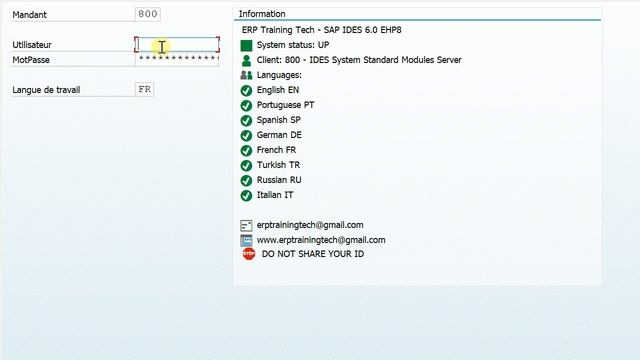Image resolution: width=640 pixels, height=360 pixels.
Task: Click the MotPasse label
Action: tap(31, 60)
